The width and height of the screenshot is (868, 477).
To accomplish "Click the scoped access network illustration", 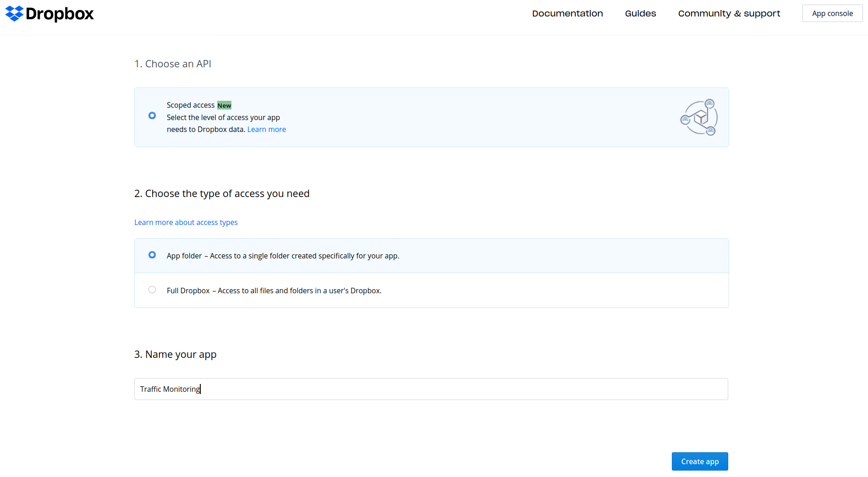I will (x=699, y=117).
